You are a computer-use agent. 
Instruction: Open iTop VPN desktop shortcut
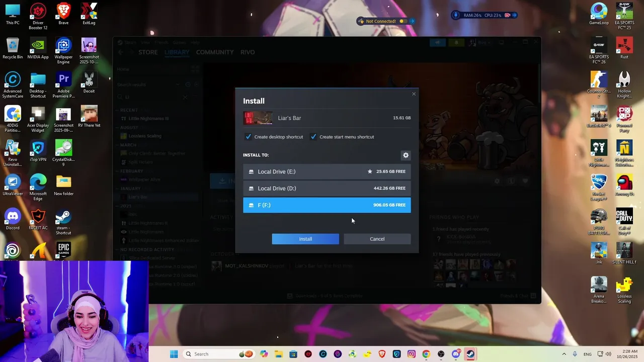coord(38,151)
